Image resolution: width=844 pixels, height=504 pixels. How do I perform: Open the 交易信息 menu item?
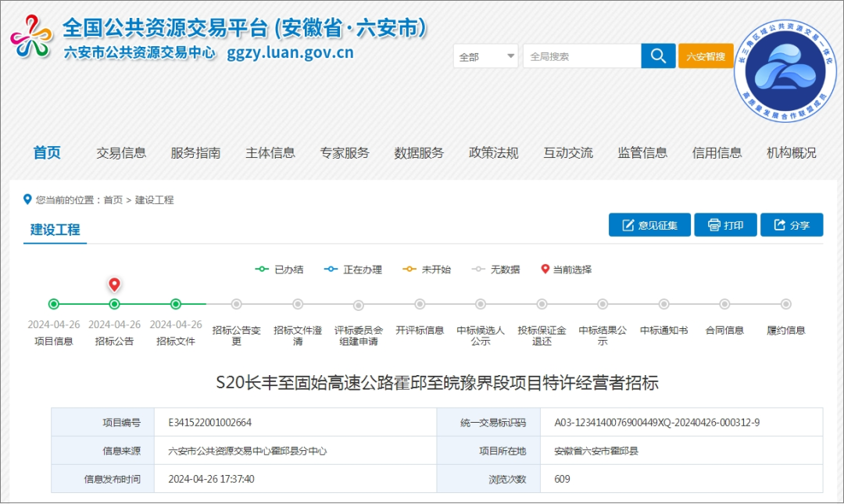(121, 153)
